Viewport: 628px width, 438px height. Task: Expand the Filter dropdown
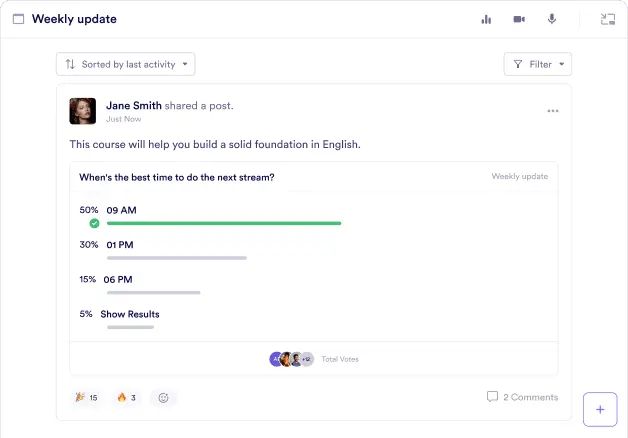click(538, 64)
